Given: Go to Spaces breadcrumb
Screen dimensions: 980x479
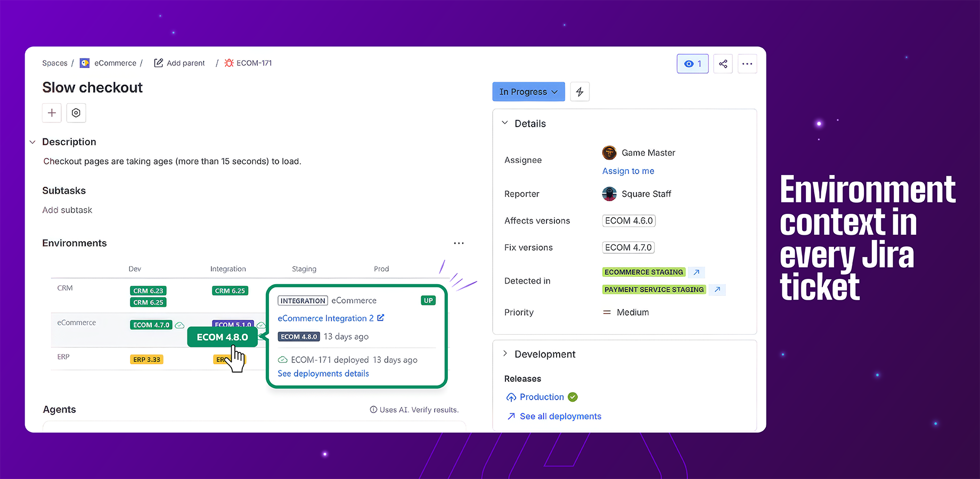Looking at the screenshot, I should pyautogui.click(x=55, y=63).
